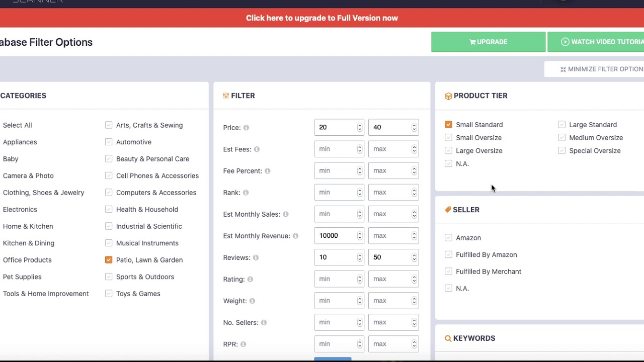Uncheck the Patio, Lawn & Garden category
644x362 pixels.
pos(109,260)
